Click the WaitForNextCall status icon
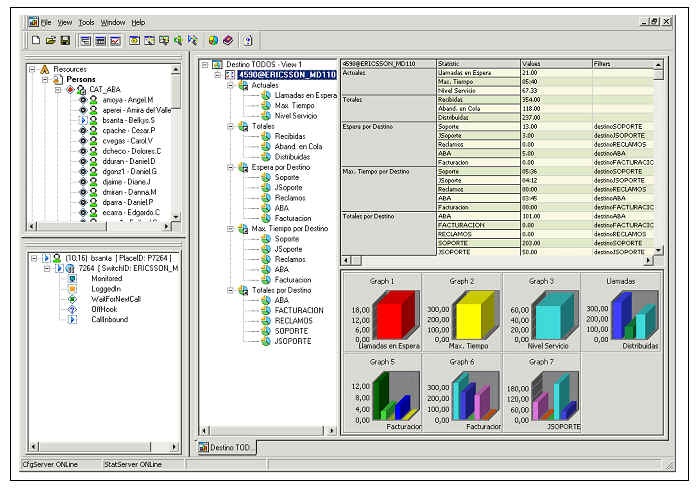This screenshot has height=489, width=699. point(72,299)
